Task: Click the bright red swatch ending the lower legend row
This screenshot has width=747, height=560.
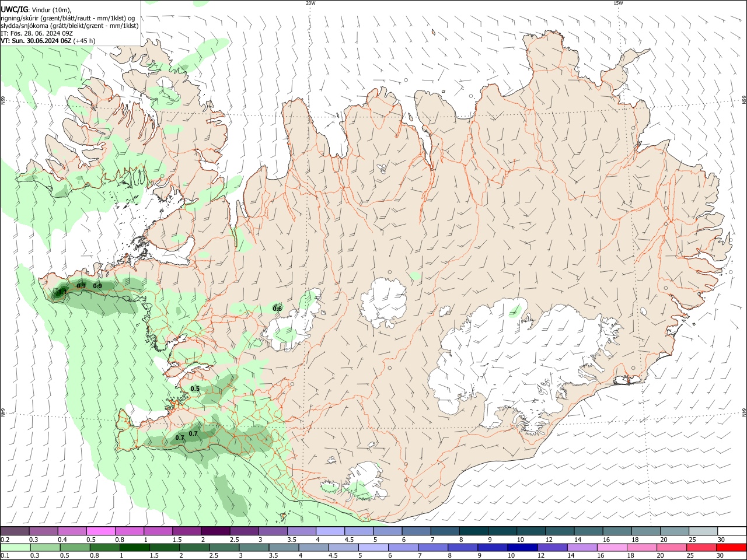Action: pos(731,547)
